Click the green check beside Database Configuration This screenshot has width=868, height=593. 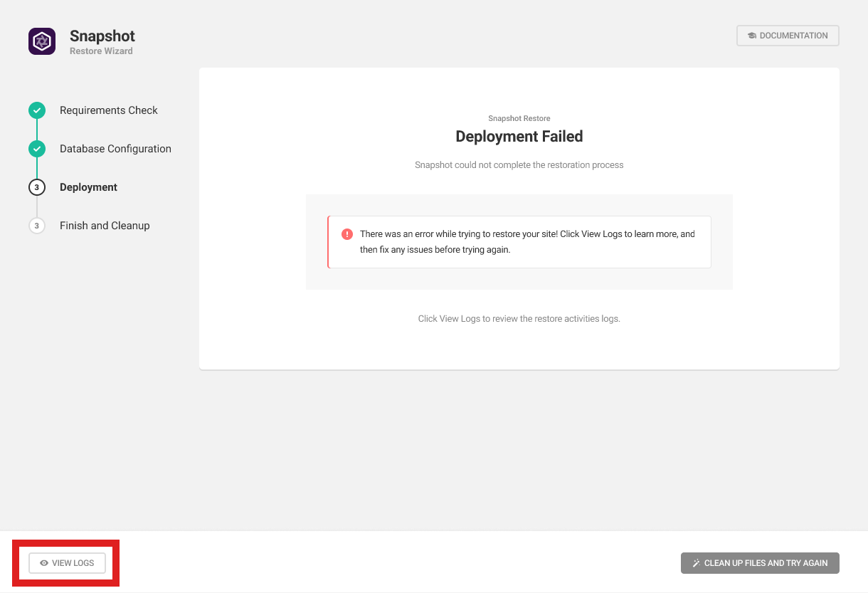pos(37,149)
